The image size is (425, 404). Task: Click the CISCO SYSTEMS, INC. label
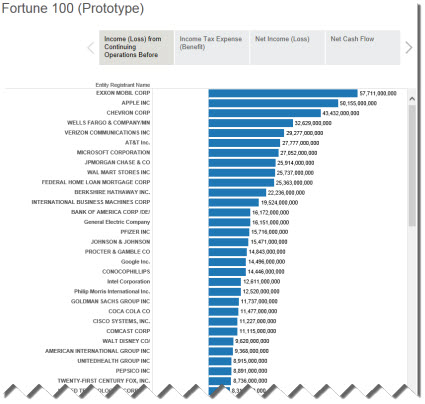click(x=122, y=321)
